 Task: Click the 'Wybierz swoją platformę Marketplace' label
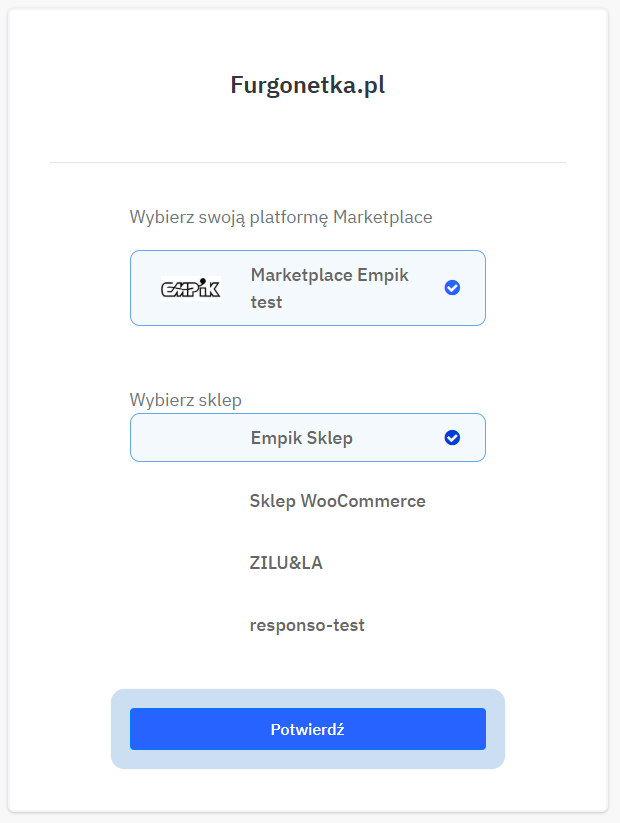[x=281, y=217]
